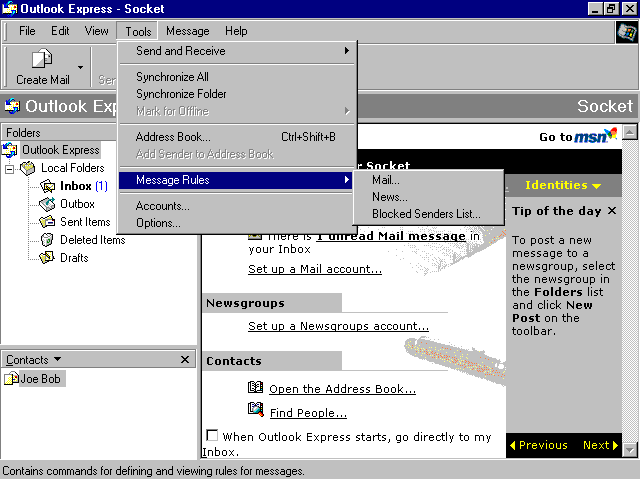
Task: Go to Previous tip of the day
Action: coord(538,445)
